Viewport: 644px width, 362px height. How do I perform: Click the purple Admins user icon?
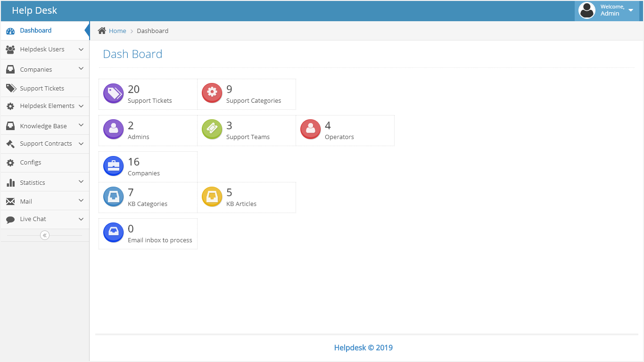[x=113, y=130]
